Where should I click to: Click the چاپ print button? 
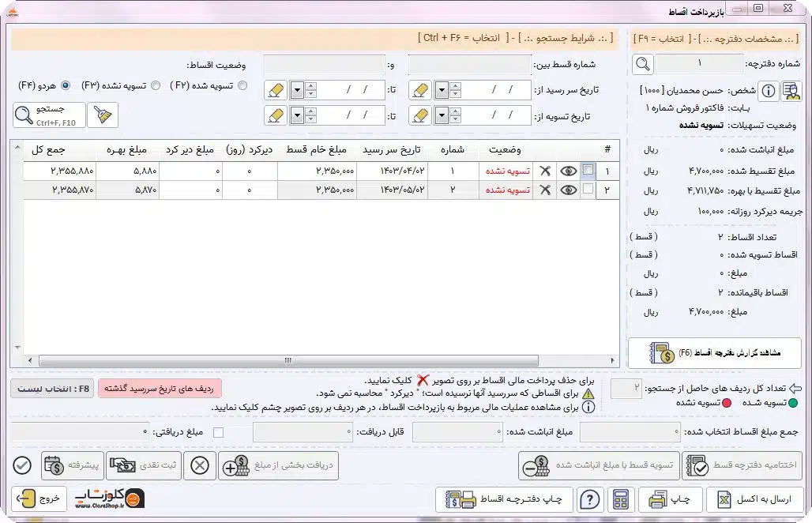pyautogui.click(x=670, y=499)
